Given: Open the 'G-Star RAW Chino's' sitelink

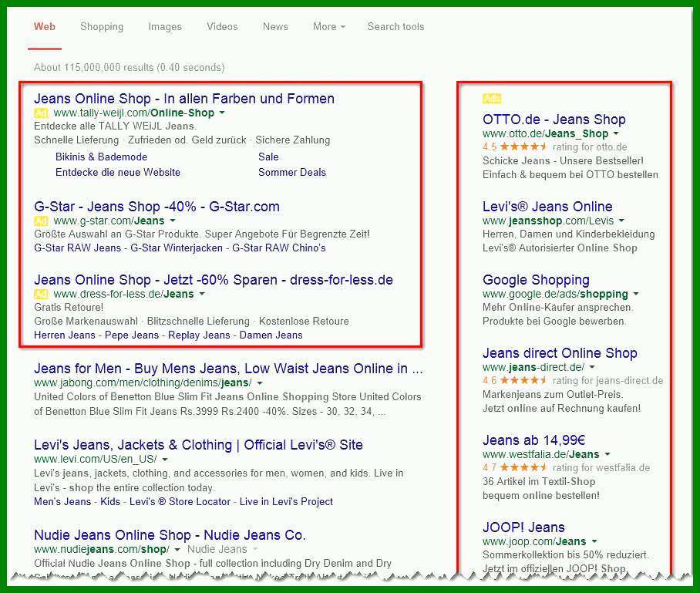Looking at the screenshot, I should point(279,248).
